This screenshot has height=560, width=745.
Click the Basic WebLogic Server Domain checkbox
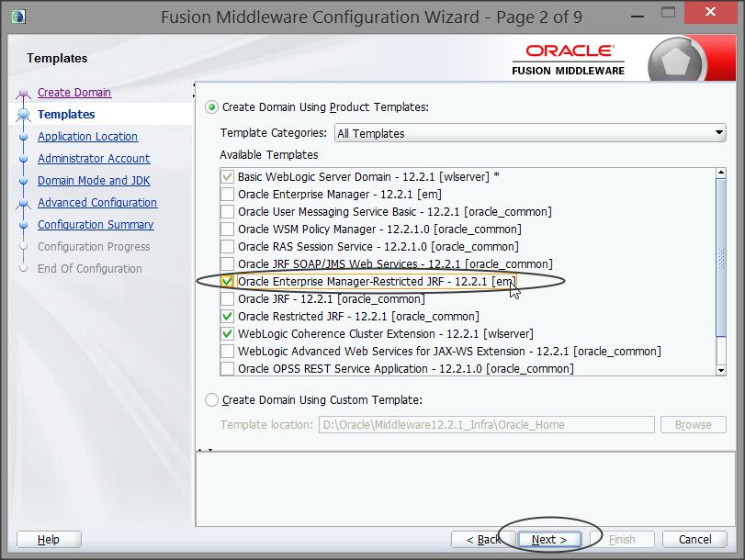tap(228, 176)
